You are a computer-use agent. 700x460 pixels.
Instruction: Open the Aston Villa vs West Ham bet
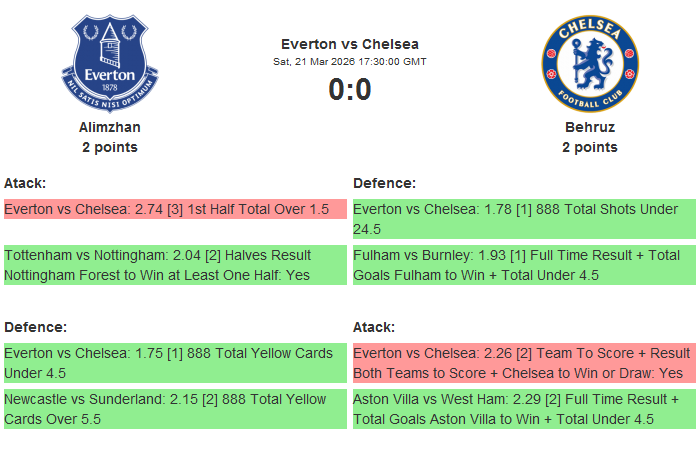524,409
